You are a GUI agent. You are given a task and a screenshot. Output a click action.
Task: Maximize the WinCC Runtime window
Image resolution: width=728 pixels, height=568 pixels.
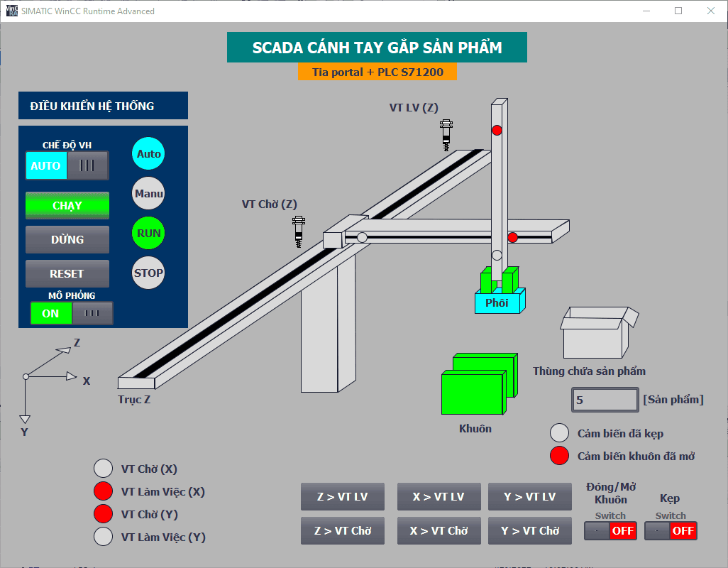pos(678,11)
